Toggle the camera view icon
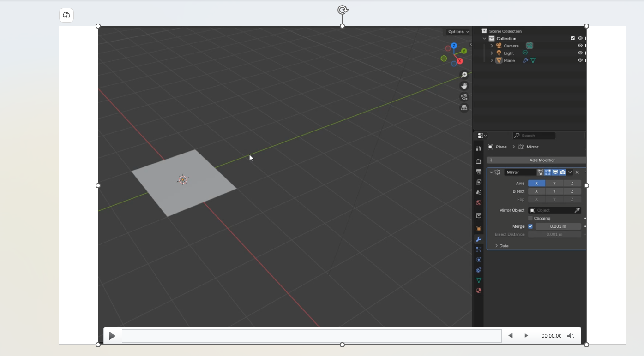Image resolution: width=644 pixels, height=356 pixels. tap(464, 97)
